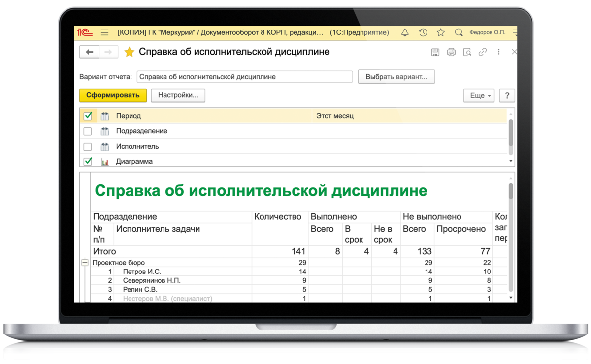The height and width of the screenshot is (364, 591).
Task: Open the Еще dropdown menu
Action: (479, 95)
